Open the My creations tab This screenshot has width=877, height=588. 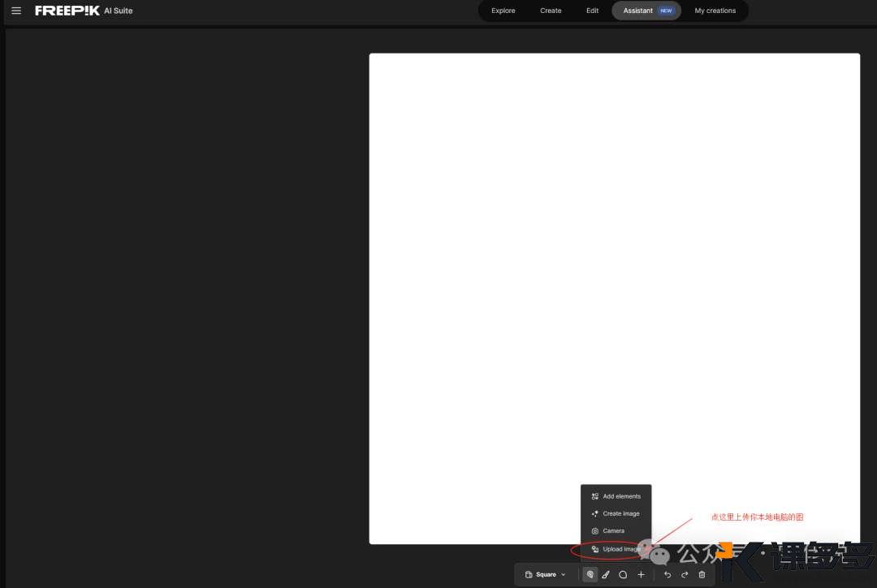(715, 11)
